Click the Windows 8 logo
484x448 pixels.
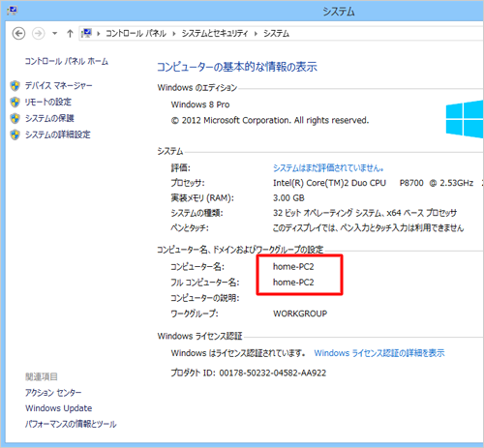click(x=465, y=119)
